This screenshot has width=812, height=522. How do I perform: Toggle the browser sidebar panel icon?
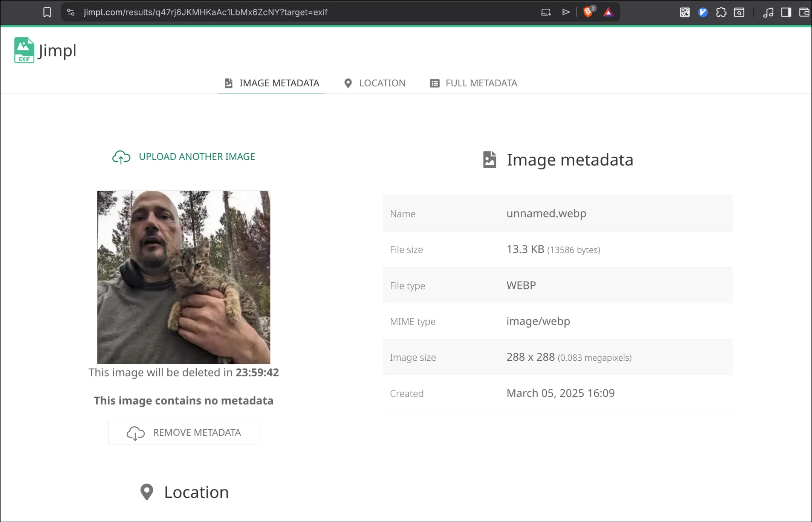786,12
